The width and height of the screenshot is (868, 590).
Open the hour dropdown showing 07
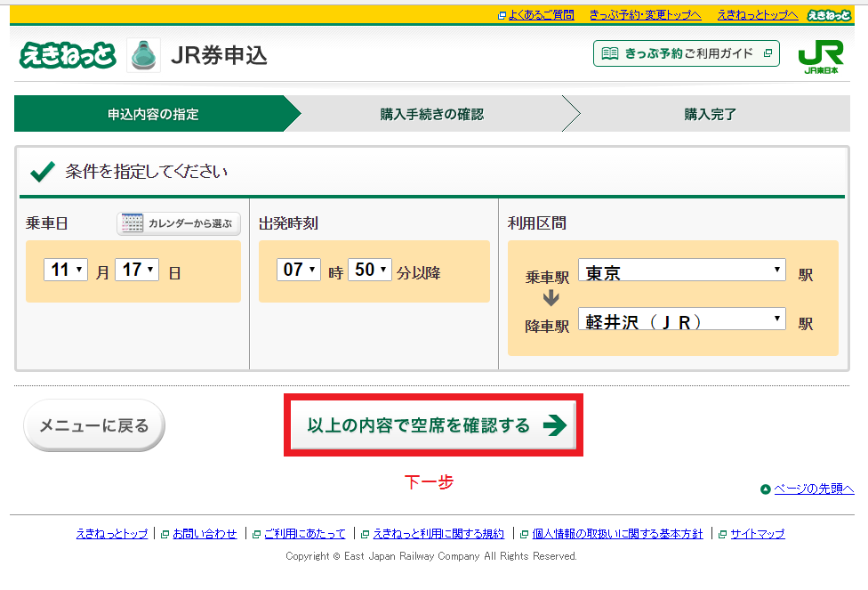click(299, 270)
